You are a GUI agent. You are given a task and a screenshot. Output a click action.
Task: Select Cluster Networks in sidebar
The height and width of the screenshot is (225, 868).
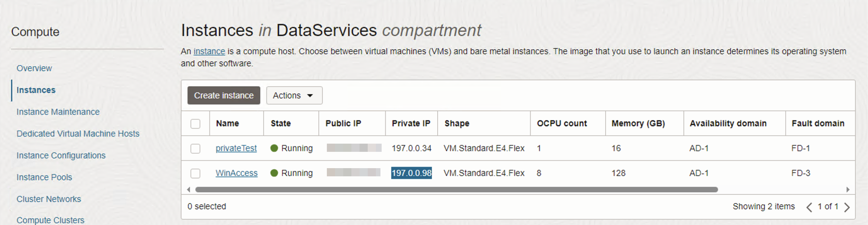pos(49,199)
